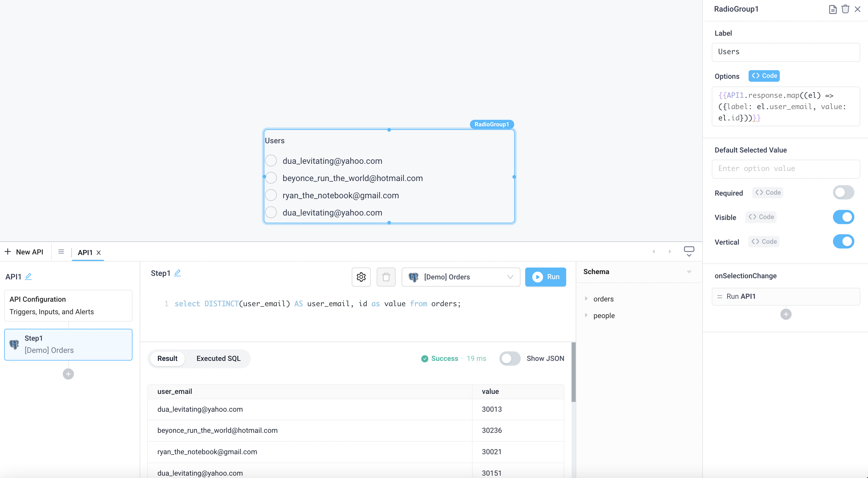
Task: Open Step1 settings with the gear icon
Action: click(361, 277)
